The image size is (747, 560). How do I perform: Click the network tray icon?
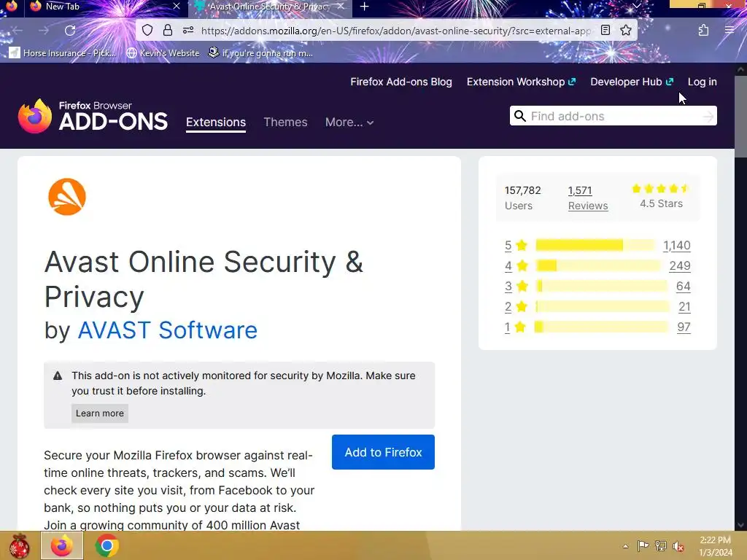tap(661, 545)
